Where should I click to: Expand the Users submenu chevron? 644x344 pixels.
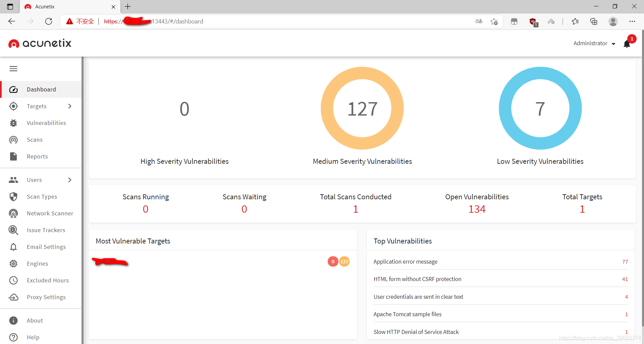pos(70,180)
